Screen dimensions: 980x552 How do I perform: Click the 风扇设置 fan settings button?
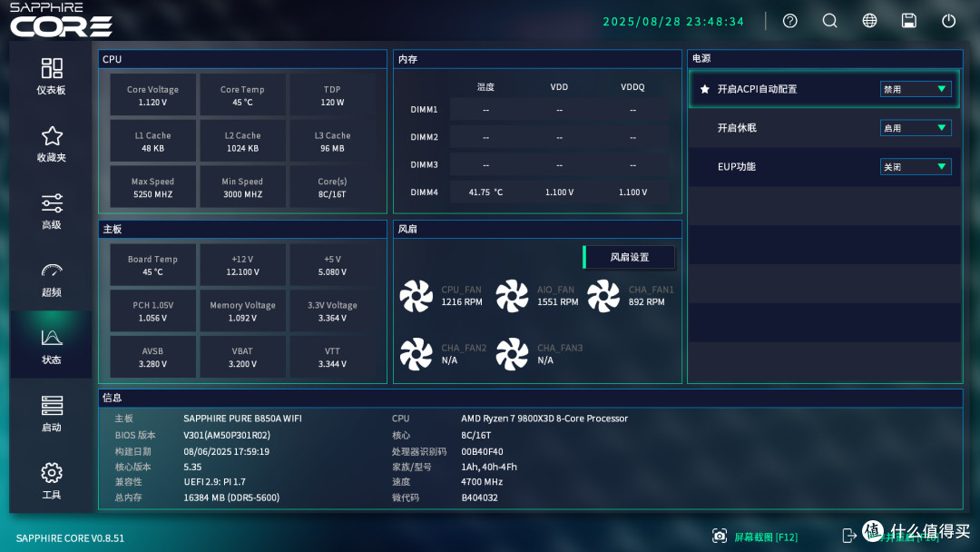pos(629,257)
